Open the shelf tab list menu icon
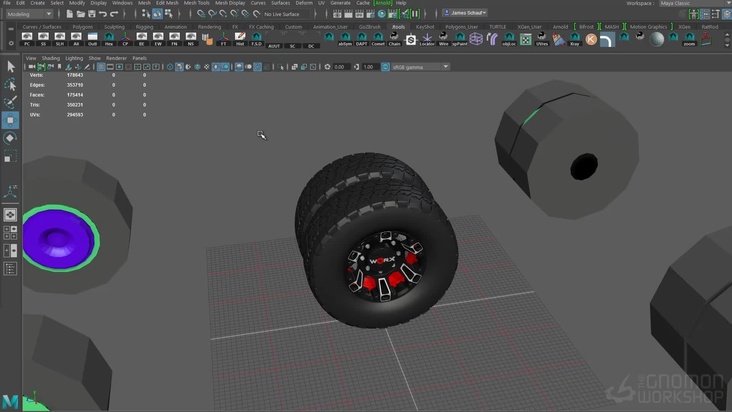The image size is (732, 412). pyautogui.click(x=11, y=29)
